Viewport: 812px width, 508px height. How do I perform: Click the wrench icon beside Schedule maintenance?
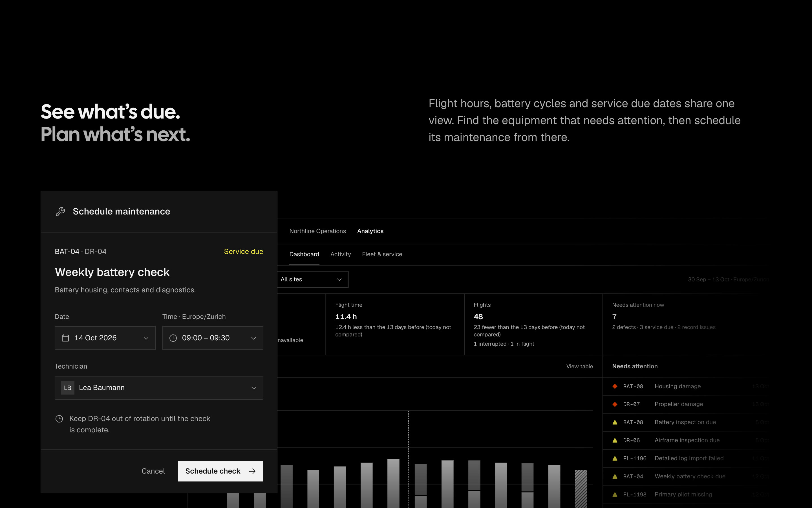coord(60,211)
